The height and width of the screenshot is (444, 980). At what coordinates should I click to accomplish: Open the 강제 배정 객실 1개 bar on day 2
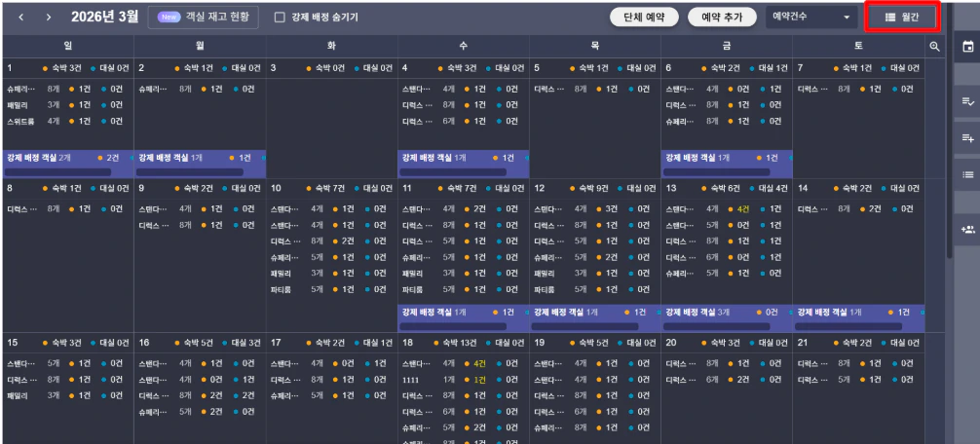pyautogui.click(x=200, y=165)
